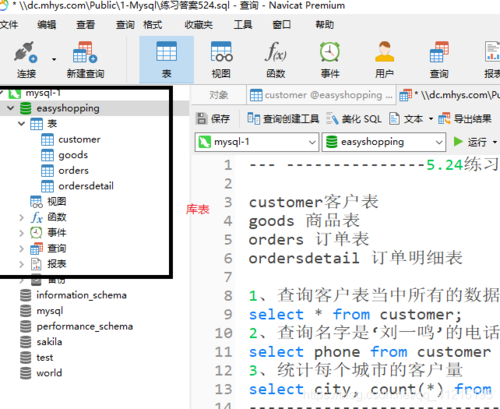
Task: Select the world database
Action: 49,373
